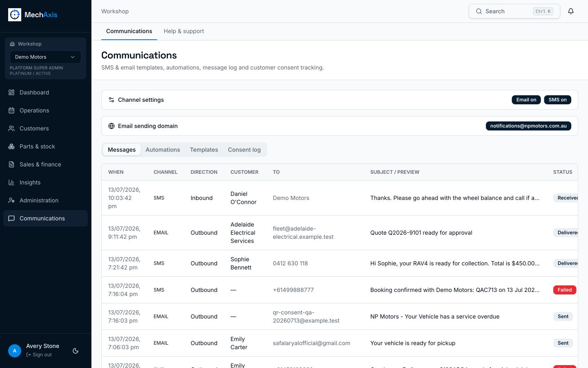Open Administration in the sidebar
The height and width of the screenshot is (368, 588).
[45, 200]
